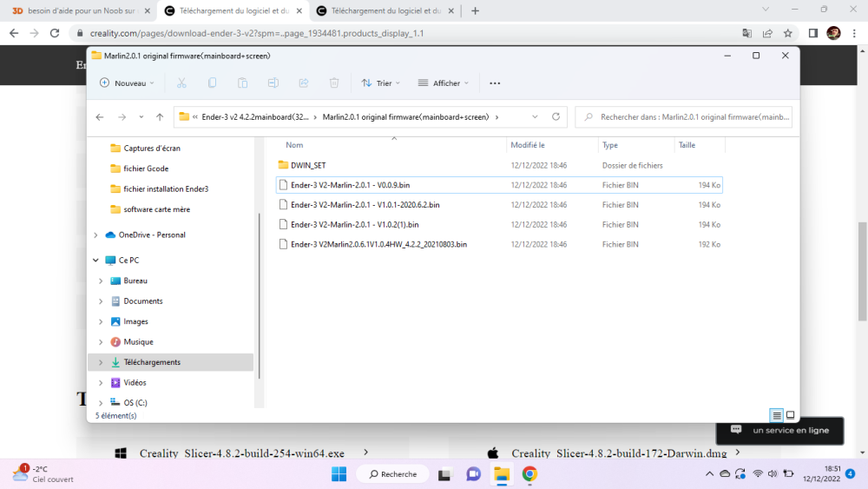This screenshot has height=489, width=868.
Task: Reload the Chrome page
Action: pyautogui.click(x=54, y=33)
